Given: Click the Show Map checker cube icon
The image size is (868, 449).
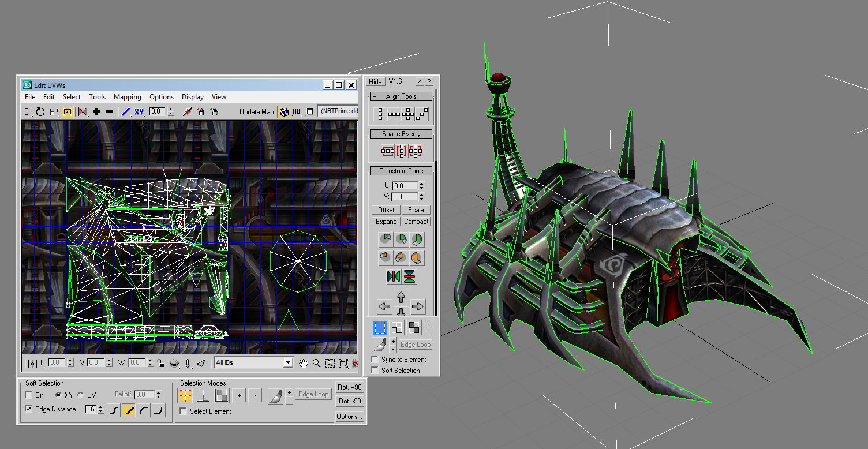Looking at the screenshot, I should [x=283, y=112].
